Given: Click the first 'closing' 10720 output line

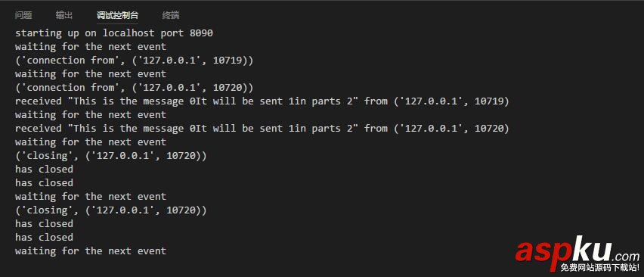Looking at the screenshot, I should (x=111, y=156).
